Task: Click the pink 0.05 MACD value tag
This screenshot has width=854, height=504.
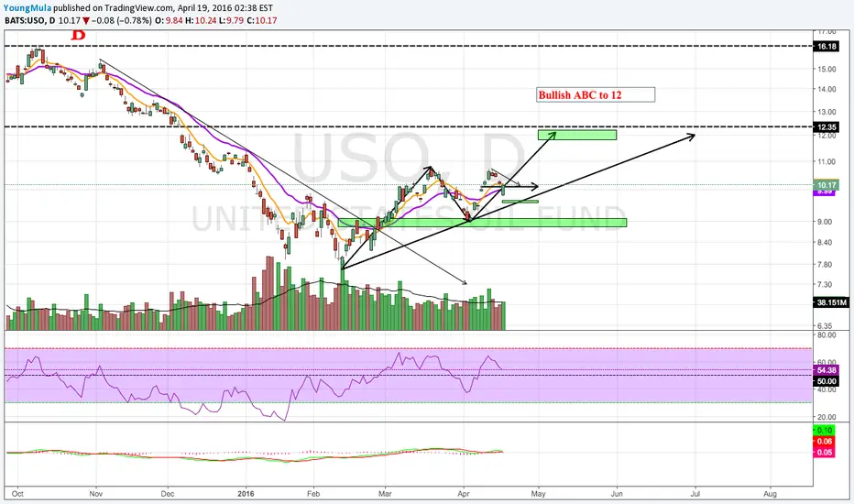Action: pos(824,453)
